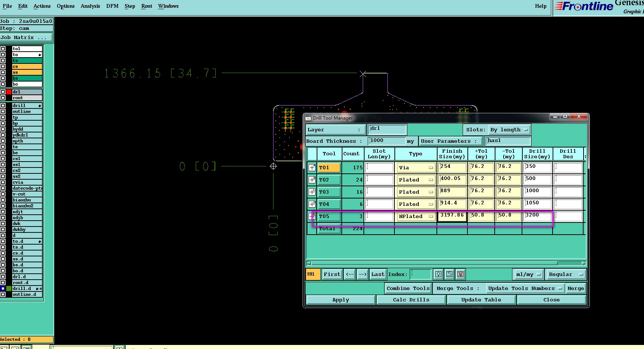Screen dimensions: 644x349
Task: Open the DFM menu
Action: click(112, 6)
